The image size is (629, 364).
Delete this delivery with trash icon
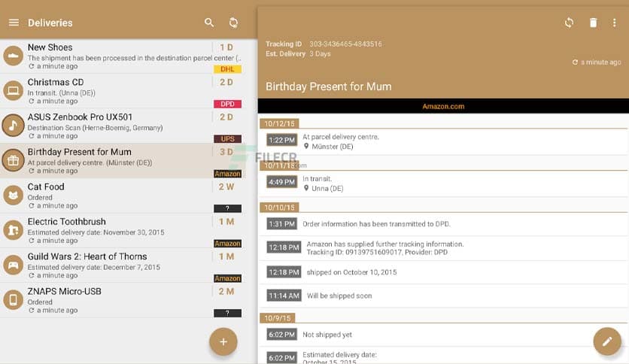pyautogui.click(x=593, y=23)
